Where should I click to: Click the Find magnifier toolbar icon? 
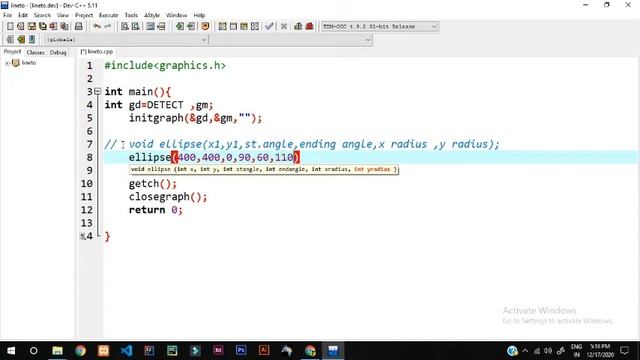pos(125,27)
